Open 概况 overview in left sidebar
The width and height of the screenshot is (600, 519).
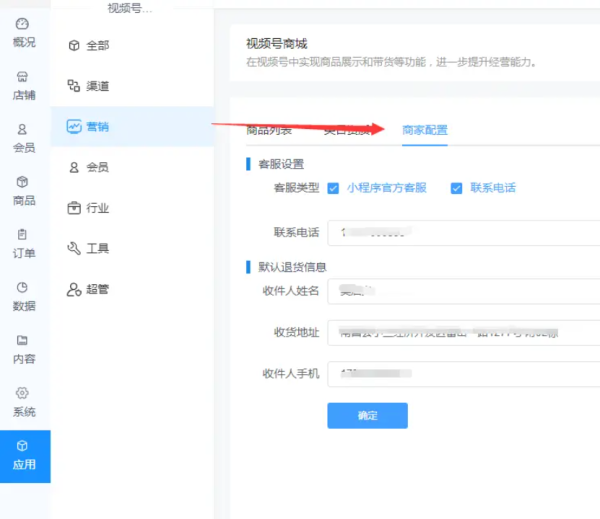pyautogui.click(x=24, y=32)
